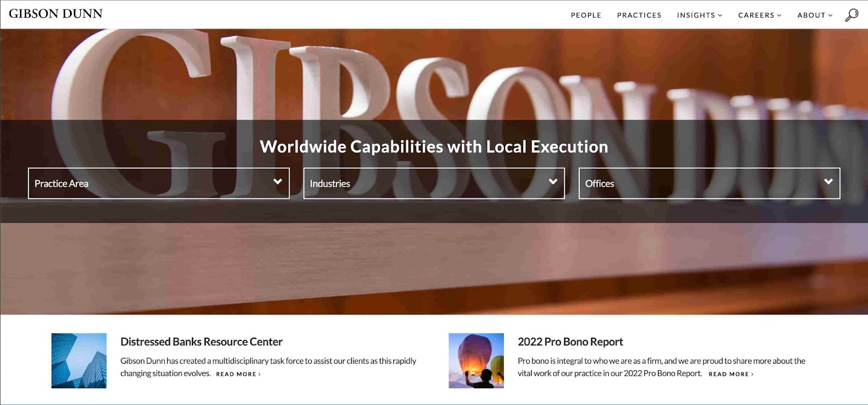Open the 2022 Pro Bono Report heading
868x405 pixels.
click(x=570, y=342)
